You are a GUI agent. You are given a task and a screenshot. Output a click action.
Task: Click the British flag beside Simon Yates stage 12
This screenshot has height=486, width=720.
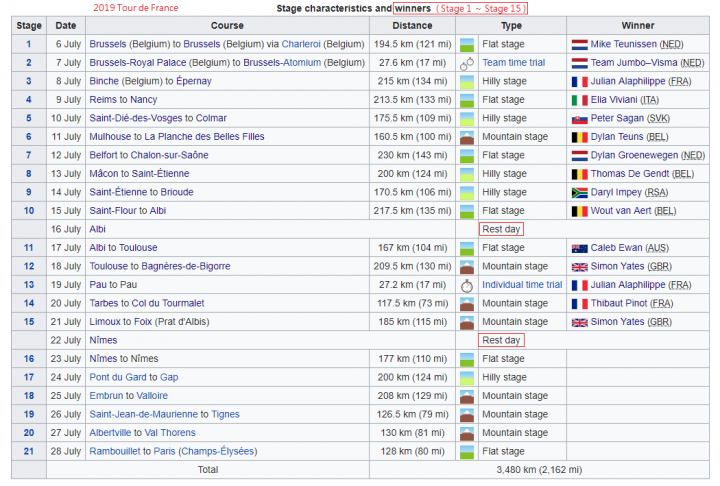click(x=579, y=267)
